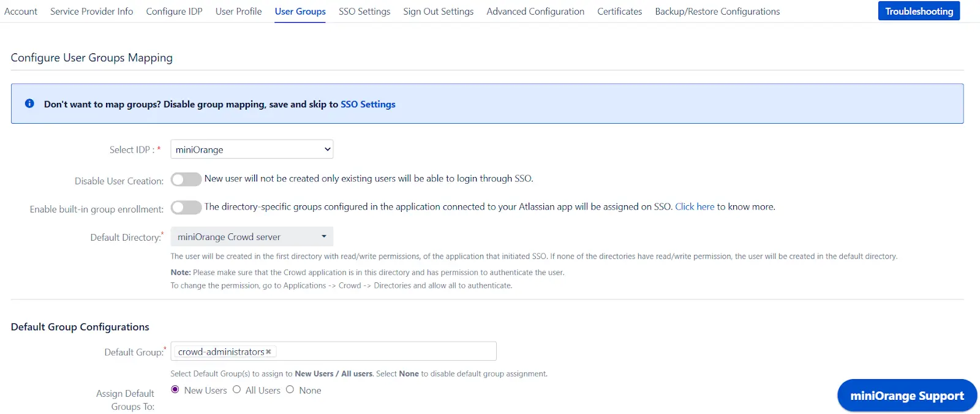Open the User Profile tab
The height and width of the screenshot is (414, 980).
point(238,12)
